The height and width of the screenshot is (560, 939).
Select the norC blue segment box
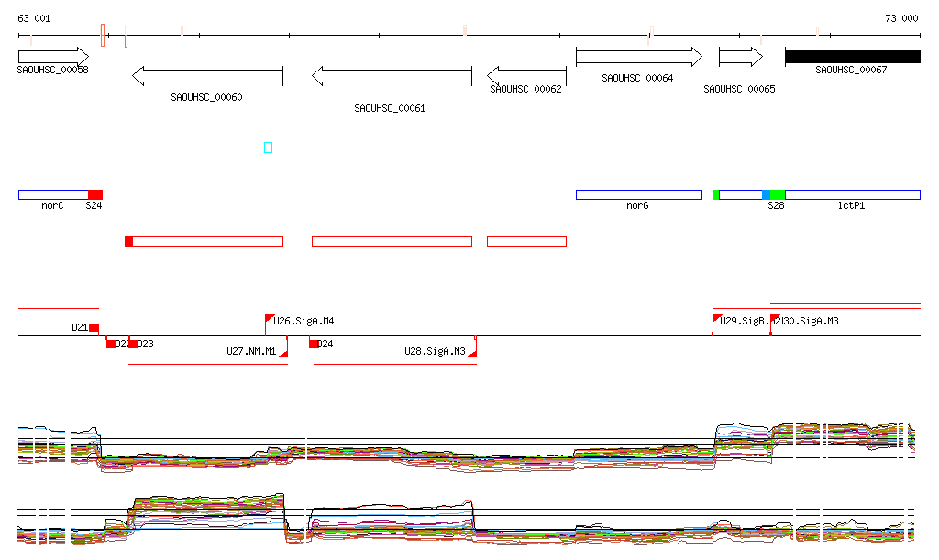coord(53,194)
